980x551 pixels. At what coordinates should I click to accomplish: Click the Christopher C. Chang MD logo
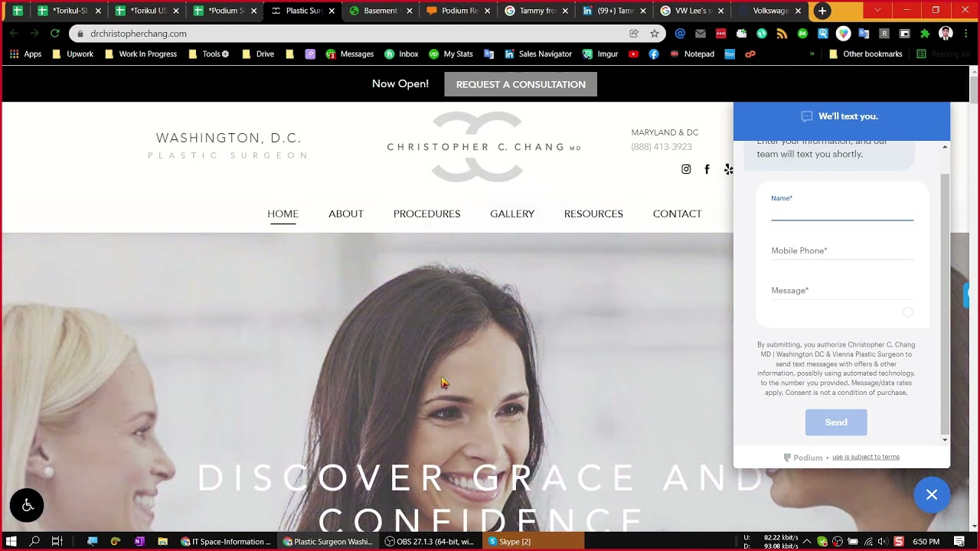pyautogui.click(x=484, y=147)
